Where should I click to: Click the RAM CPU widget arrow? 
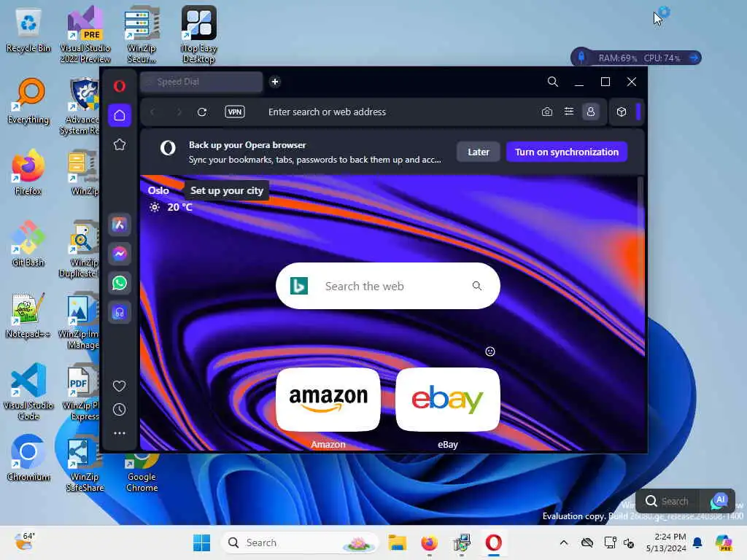coord(694,58)
